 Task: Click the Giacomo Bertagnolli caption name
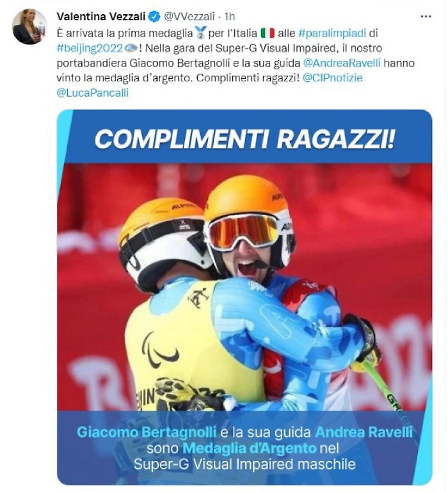pyautogui.click(x=147, y=432)
